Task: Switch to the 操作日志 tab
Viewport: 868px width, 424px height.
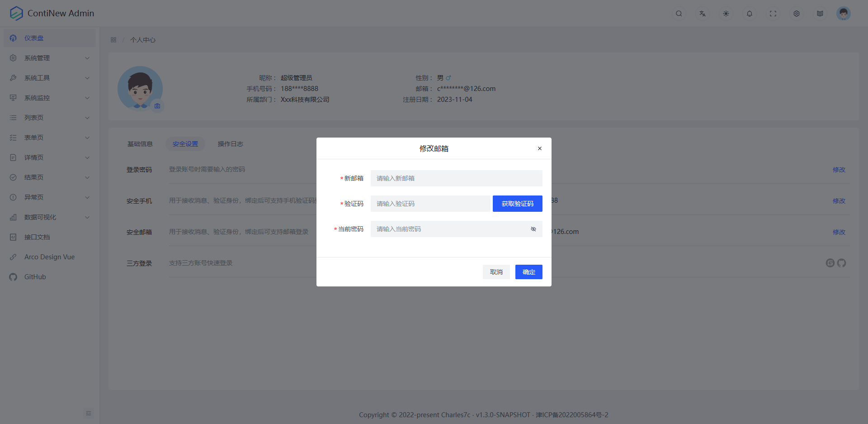Action: (230, 144)
